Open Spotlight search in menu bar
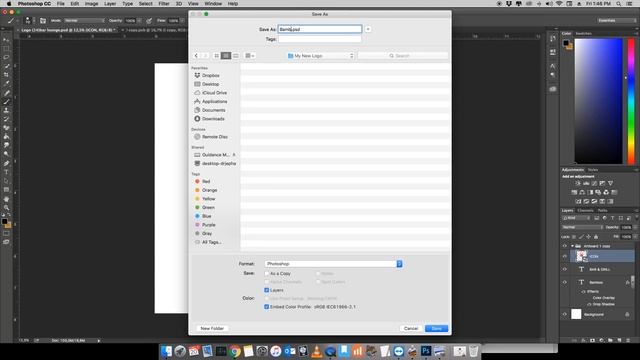The height and width of the screenshot is (360, 640). pos(619,4)
